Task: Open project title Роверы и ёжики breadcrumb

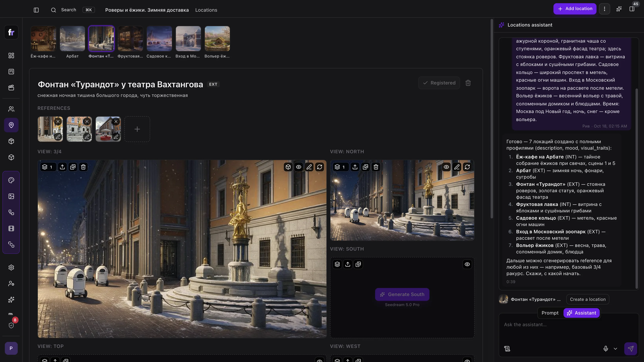Action: click(x=147, y=10)
